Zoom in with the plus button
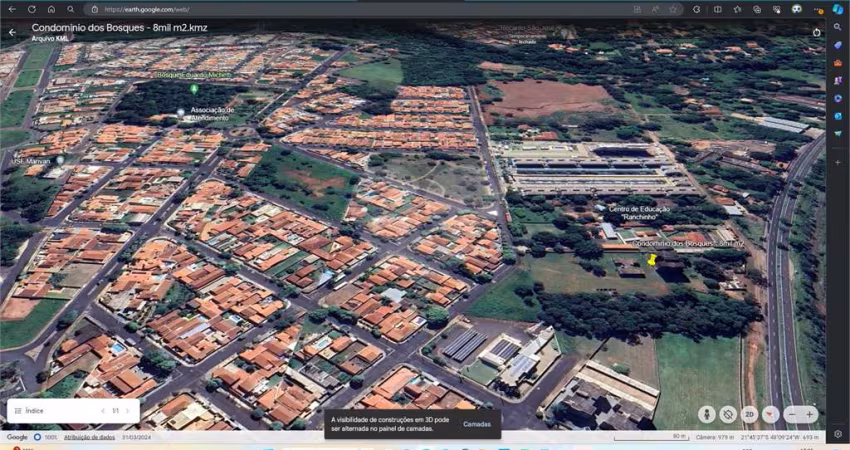The image size is (850, 450). pyautogui.click(x=809, y=415)
